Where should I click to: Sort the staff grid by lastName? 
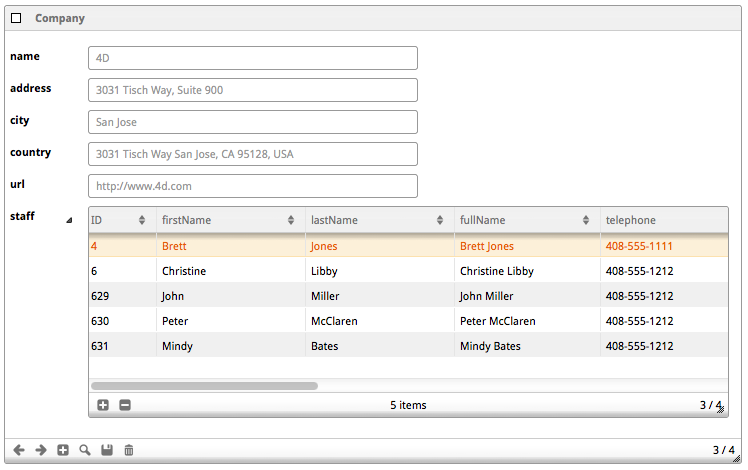click(378, 220)
